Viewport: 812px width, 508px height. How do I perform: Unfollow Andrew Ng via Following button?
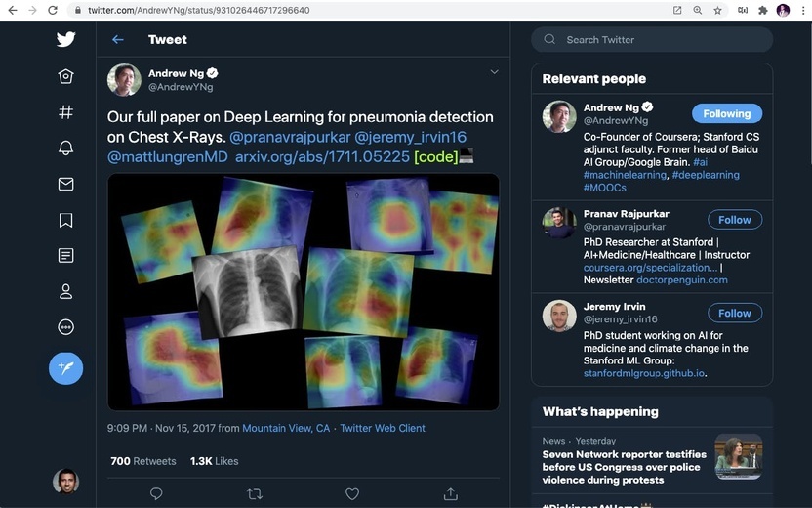(x=727, y=113)
